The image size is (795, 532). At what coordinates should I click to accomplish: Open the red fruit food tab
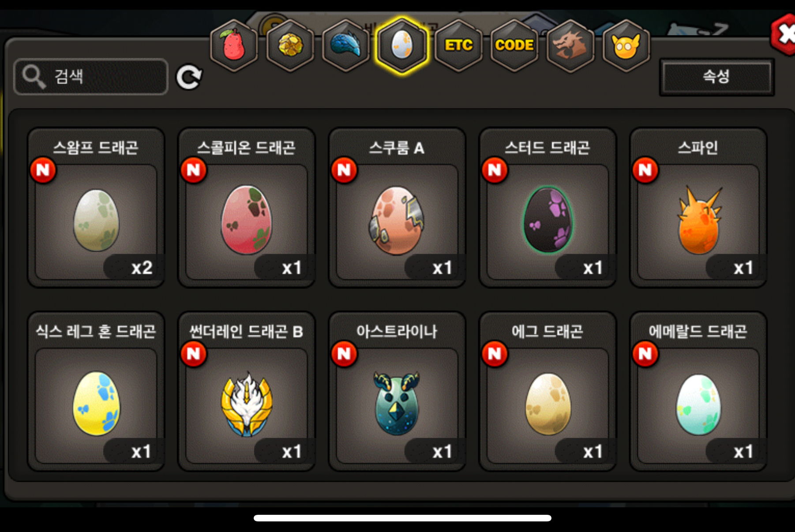234,45
